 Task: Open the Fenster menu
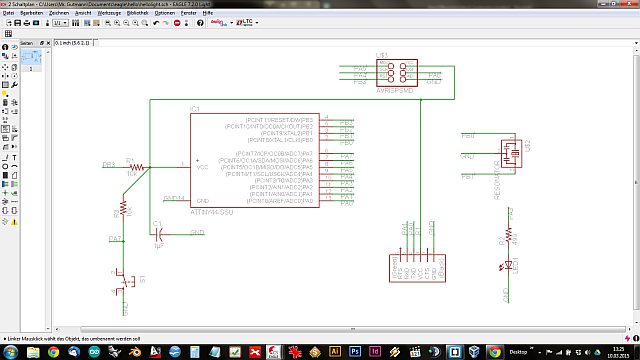click(x=189, y=13)
